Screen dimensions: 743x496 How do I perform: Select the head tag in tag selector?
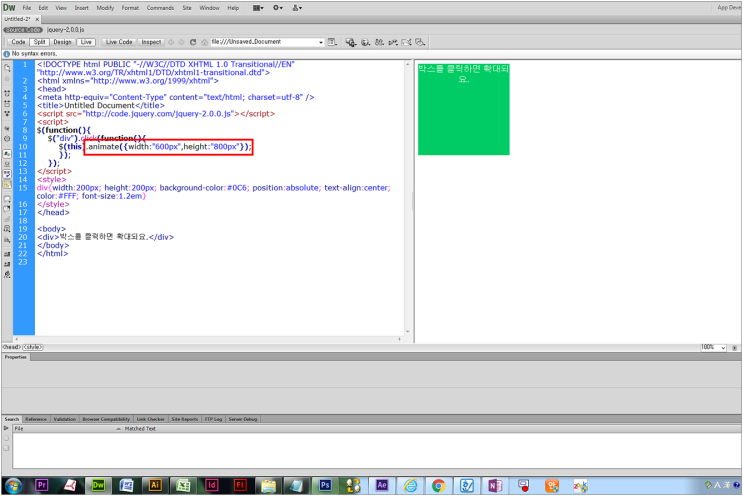click(x=11, y=347)
